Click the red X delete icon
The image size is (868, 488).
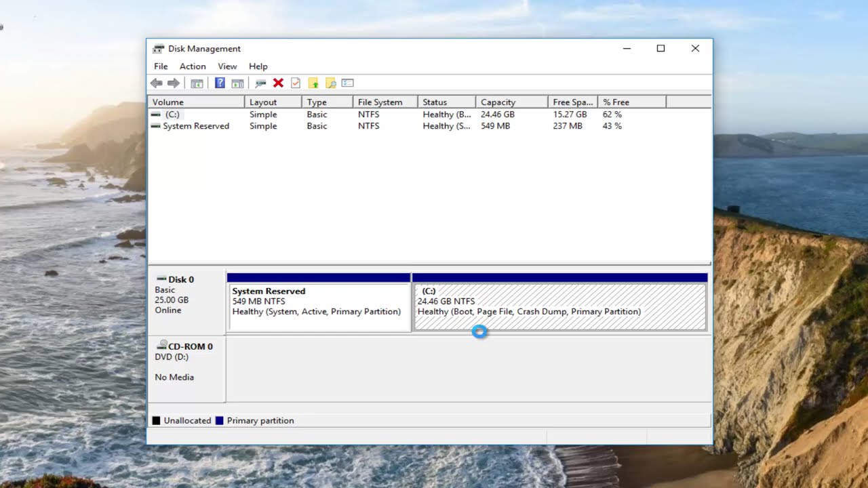tap(278, 83)
